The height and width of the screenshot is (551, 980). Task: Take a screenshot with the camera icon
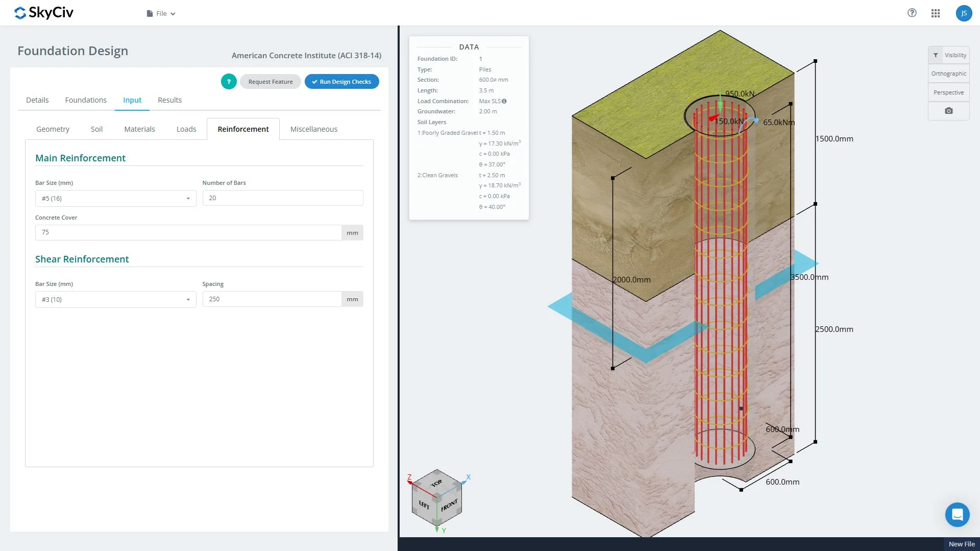(x=948, y=111)
